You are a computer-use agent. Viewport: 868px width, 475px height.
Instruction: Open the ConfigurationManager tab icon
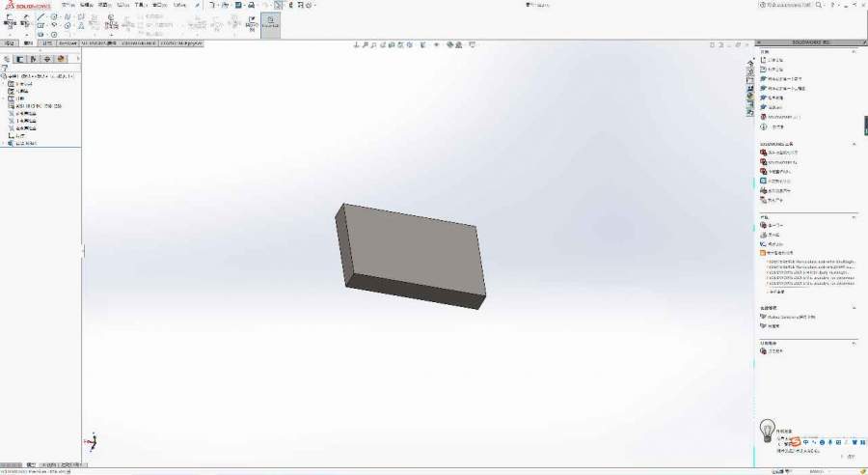click(x=34, y=59)
